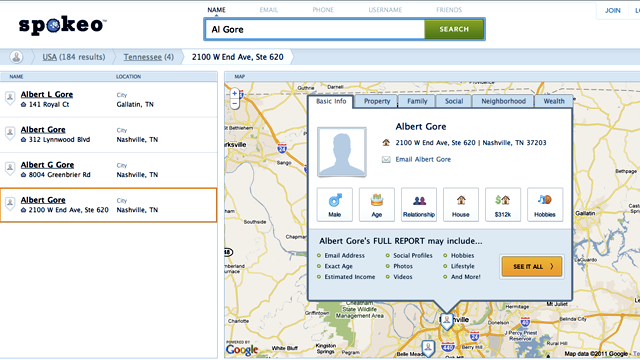
Task: Click the green SEARCH button
Action: [x=454, y=29]
